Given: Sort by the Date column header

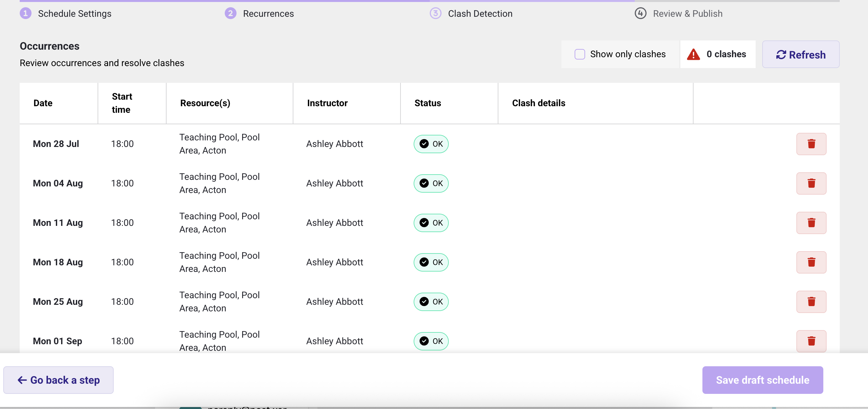Looking at the screenshot, I should (x=43, y=103).
